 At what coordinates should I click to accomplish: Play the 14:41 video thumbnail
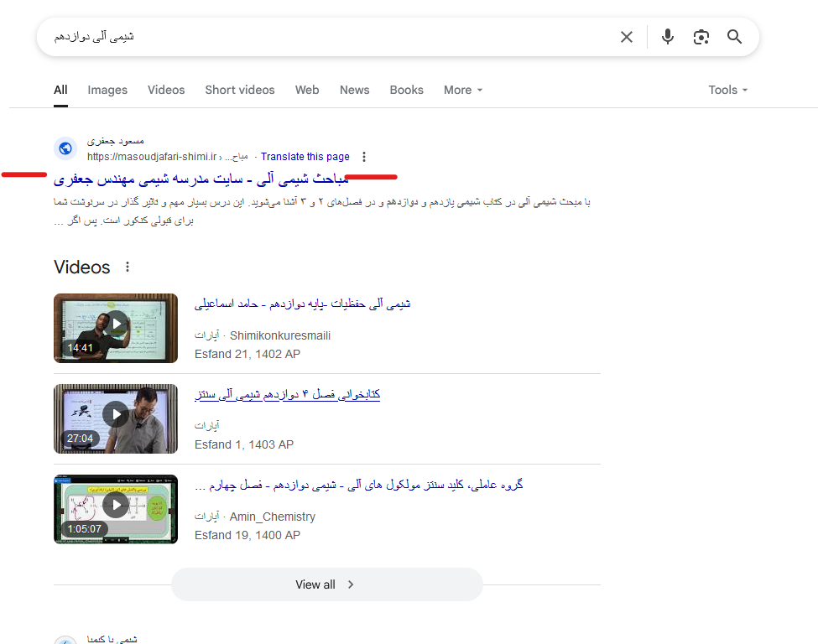click(x=116, y=328)
